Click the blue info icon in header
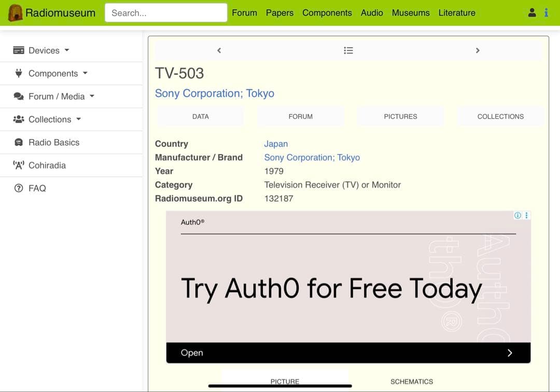Image resolution: width=560 pixels, height=392 pixels. tap(546, 13)
